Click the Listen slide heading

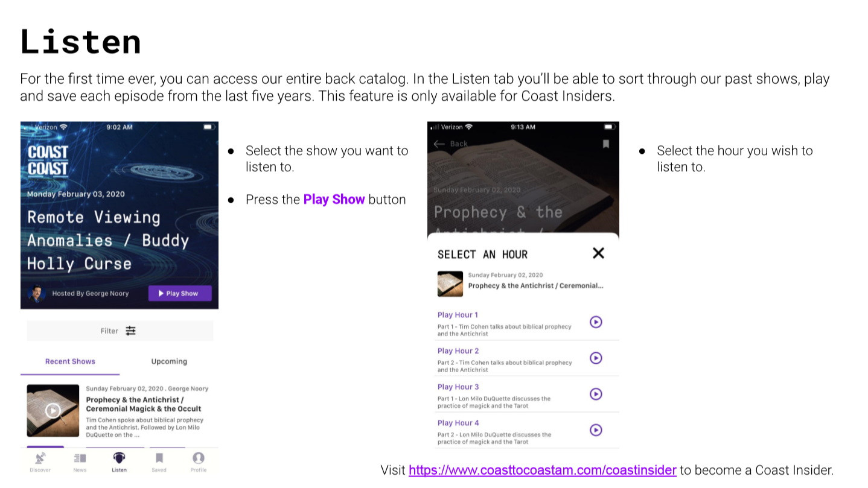point(80,42)
